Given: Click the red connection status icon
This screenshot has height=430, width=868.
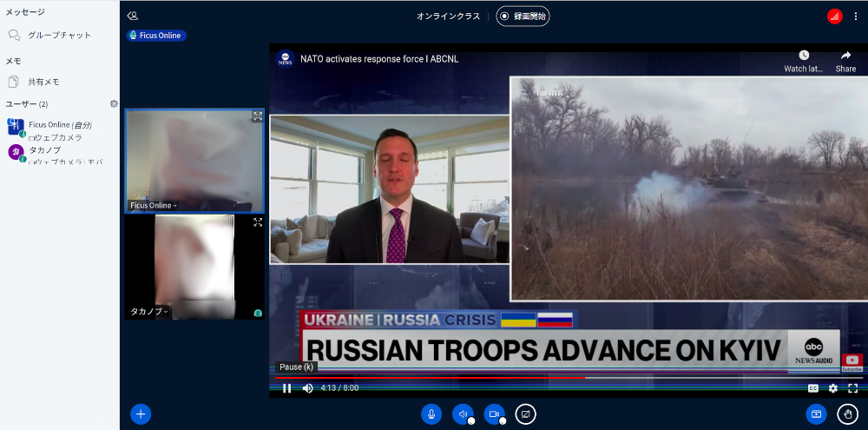Looking at the screenshot, I should coord(835,16).
